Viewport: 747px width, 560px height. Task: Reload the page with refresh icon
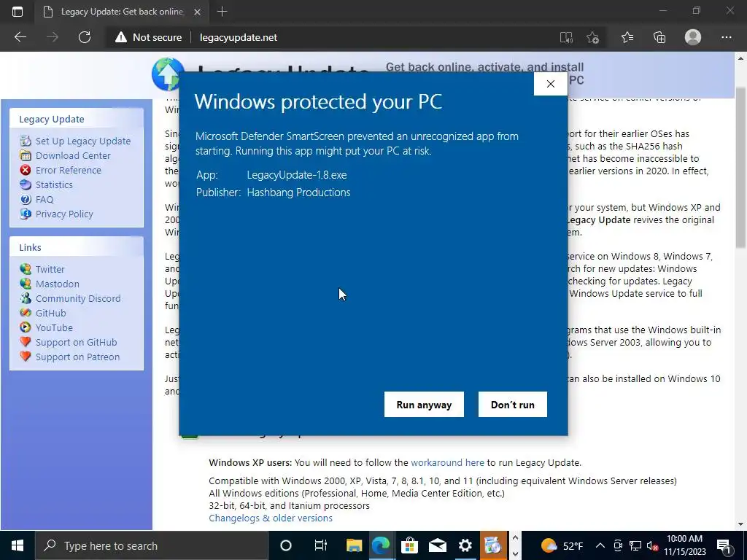[85, 37]
